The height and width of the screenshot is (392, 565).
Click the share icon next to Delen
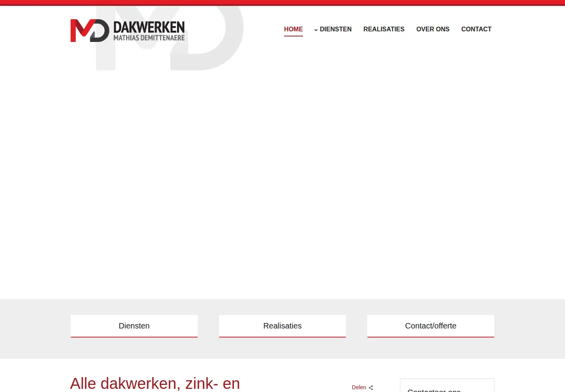pyautogui.click(x=371, y=388)
